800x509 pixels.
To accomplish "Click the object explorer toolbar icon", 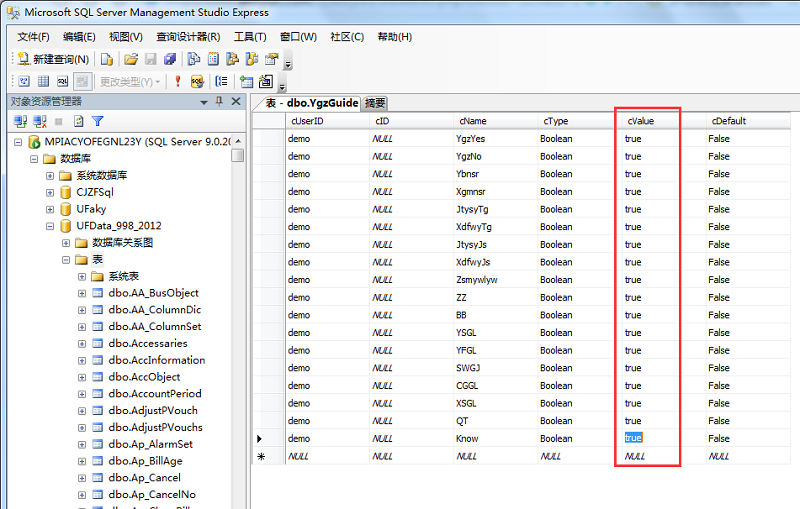I will click(x=233, y=59).
